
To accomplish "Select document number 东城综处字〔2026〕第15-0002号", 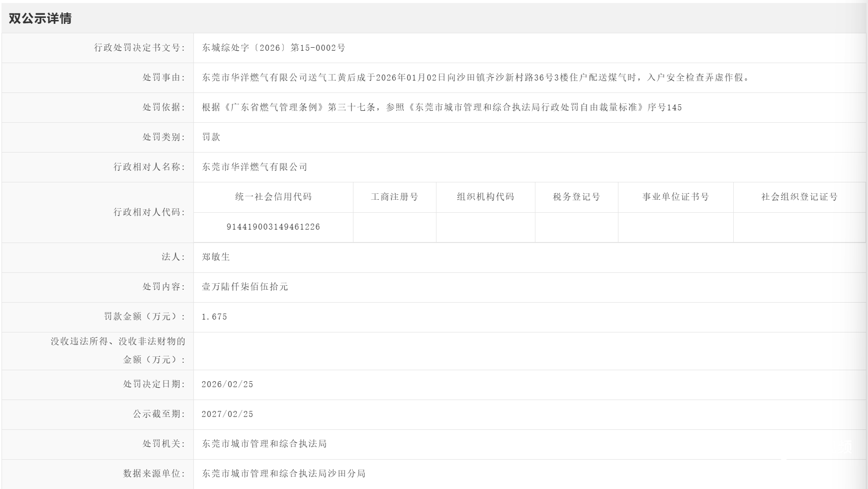I will point(273,48).
